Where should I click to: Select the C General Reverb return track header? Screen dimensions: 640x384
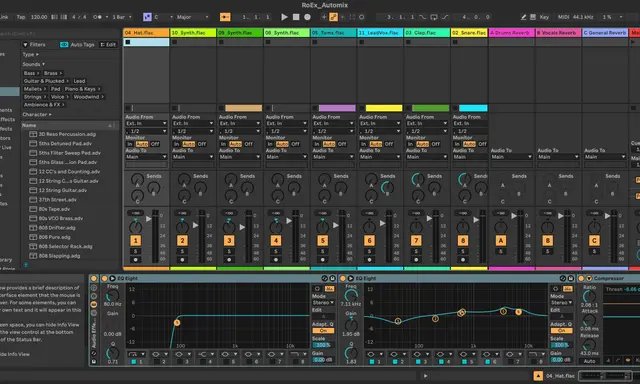pos(605,33)
